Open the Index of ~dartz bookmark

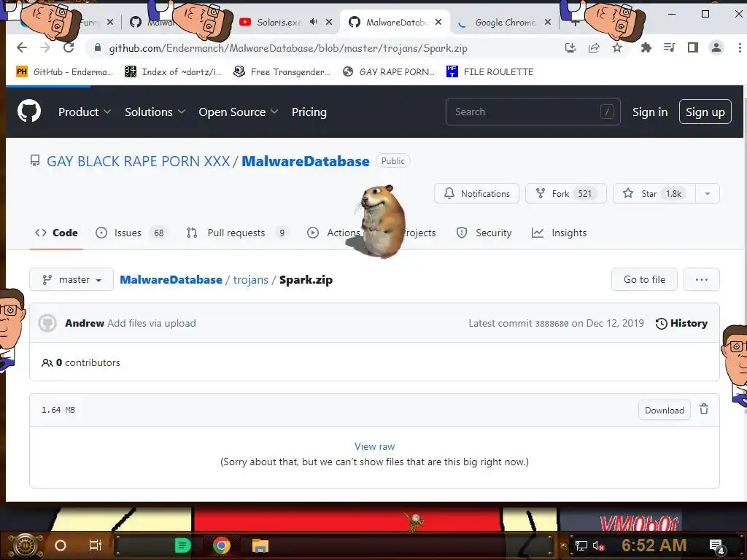tap(174, 72)
